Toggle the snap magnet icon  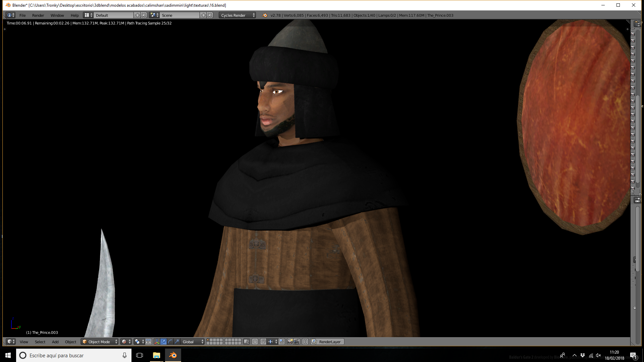[x=263, y=342]
